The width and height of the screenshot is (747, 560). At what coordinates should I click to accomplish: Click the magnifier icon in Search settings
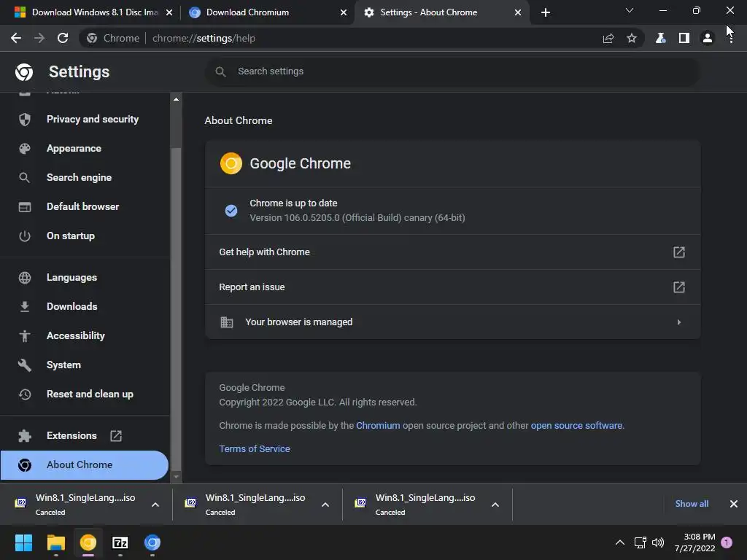(220, 71)
